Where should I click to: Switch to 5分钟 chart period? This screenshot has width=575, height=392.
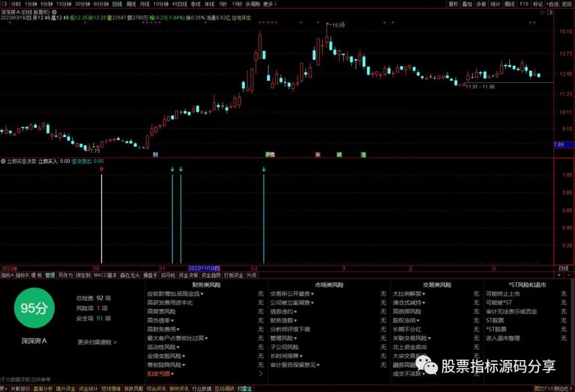(x=46, y=4)
